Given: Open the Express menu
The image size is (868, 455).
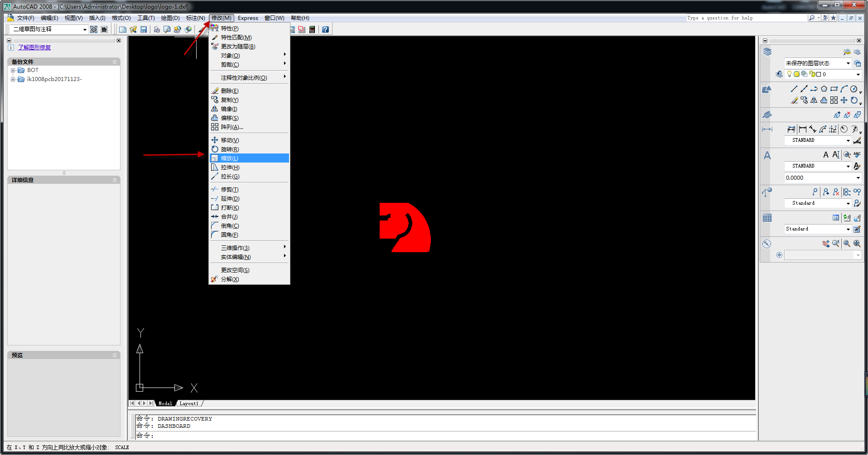Looking at the screenshot, I should tap(248, 18).
